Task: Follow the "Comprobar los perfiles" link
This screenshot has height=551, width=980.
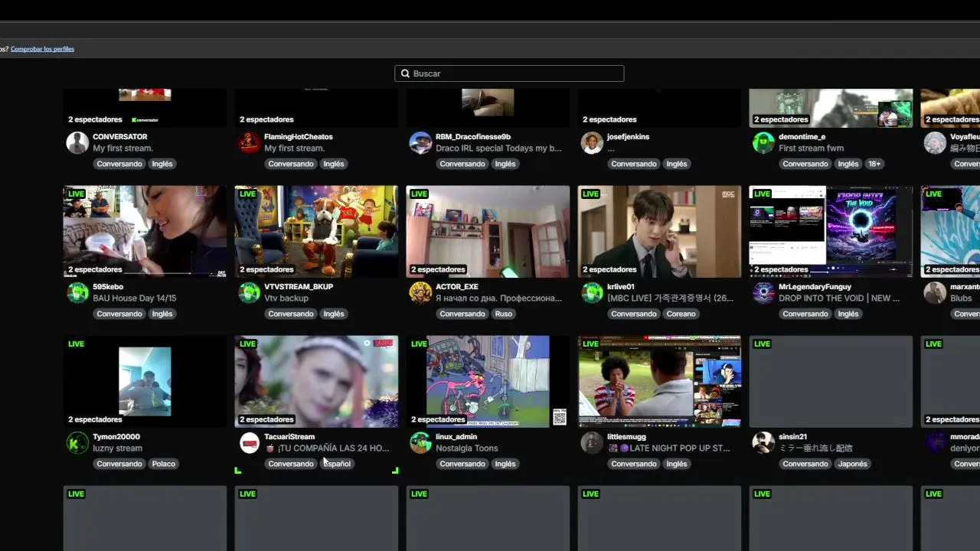Action: click(x=42, y=49)
